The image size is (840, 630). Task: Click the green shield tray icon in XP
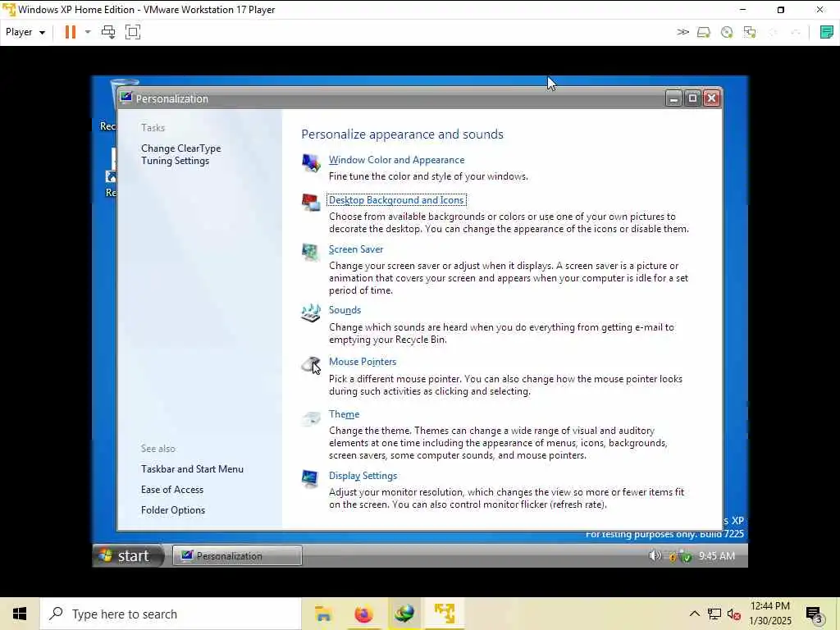click(686, 557)
